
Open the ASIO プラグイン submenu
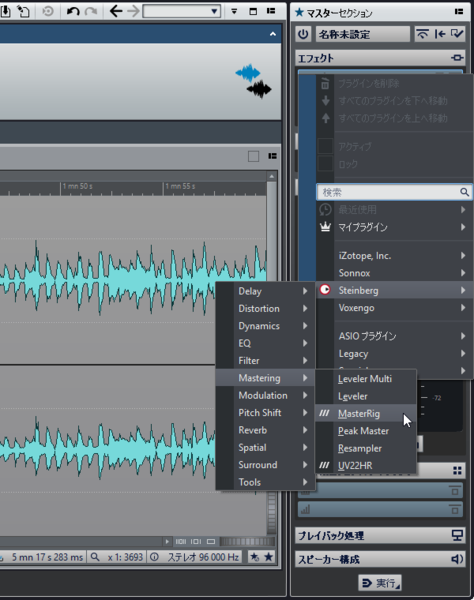[x=394, y=336]
